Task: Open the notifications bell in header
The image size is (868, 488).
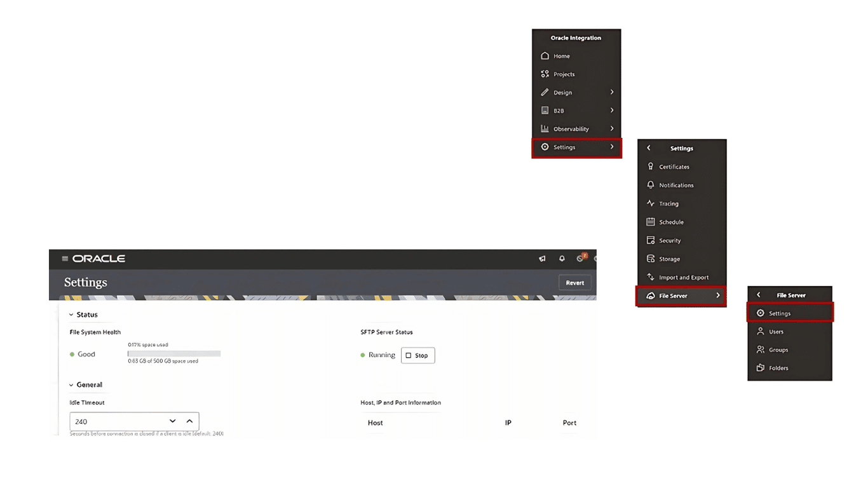Action: 562,259
